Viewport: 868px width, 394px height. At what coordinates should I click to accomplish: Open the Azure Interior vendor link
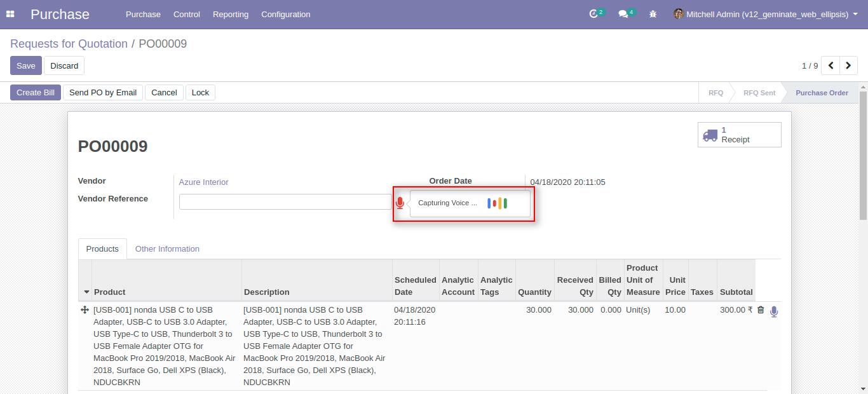pyautogui.click(x=203, y=182)
